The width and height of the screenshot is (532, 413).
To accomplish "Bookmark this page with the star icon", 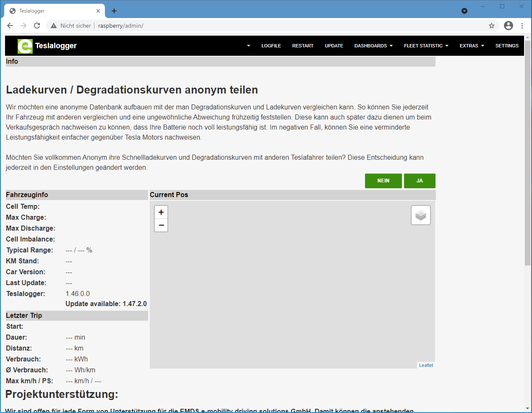I will [491, 26].
